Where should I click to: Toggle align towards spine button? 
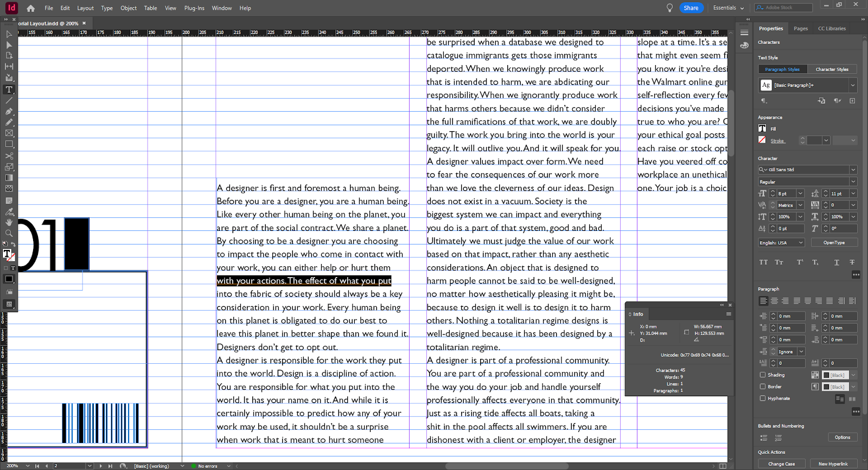[x=841, y=301]
